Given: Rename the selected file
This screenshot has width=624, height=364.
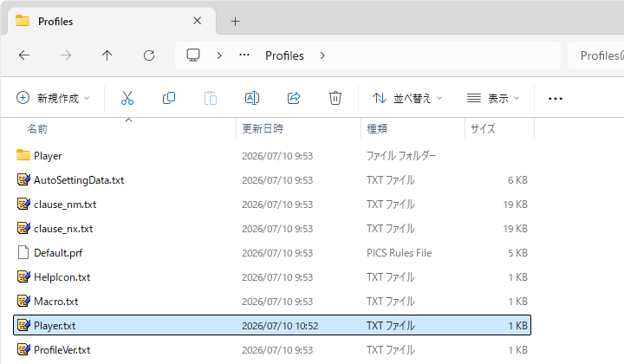Looking at the screenshot, I should point(252,98).
